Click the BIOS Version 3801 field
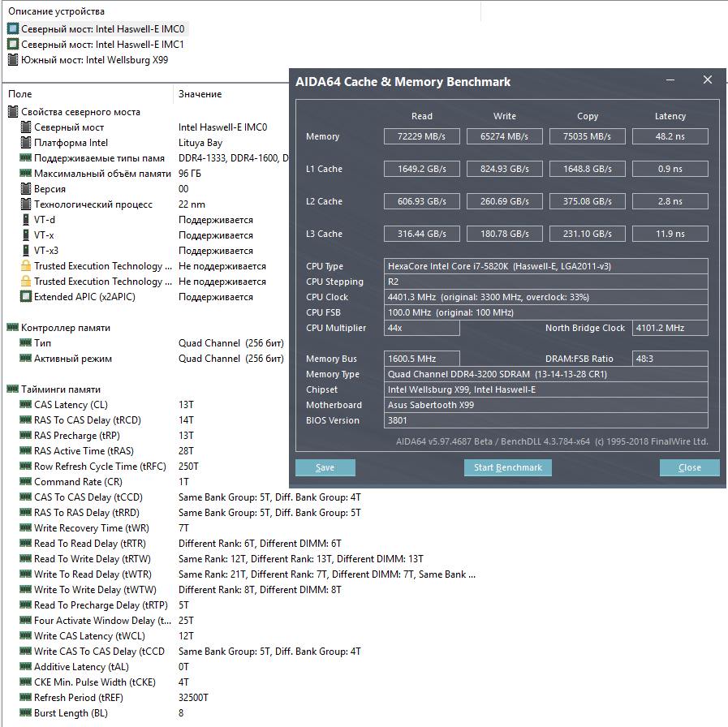Image resolution: width=728 pixels, height=727 pixels. (x=546, y=420)
